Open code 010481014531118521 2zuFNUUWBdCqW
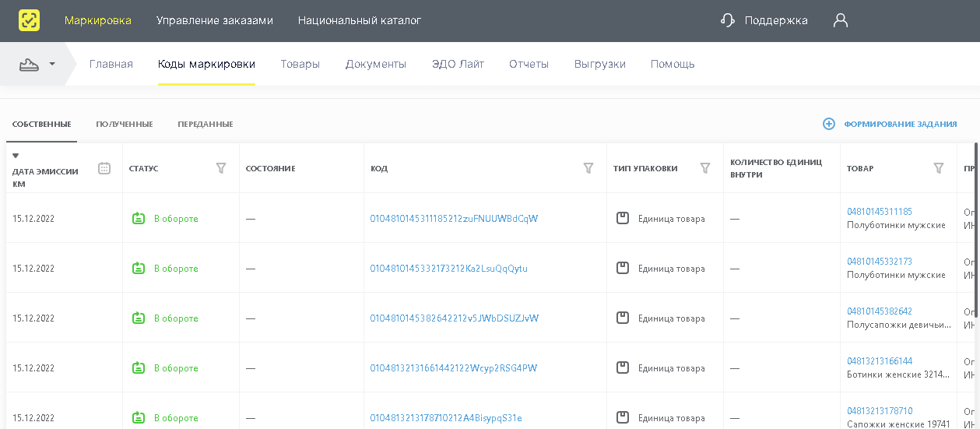The height and width of the screenshot is (429, 980). pos(454,219)
